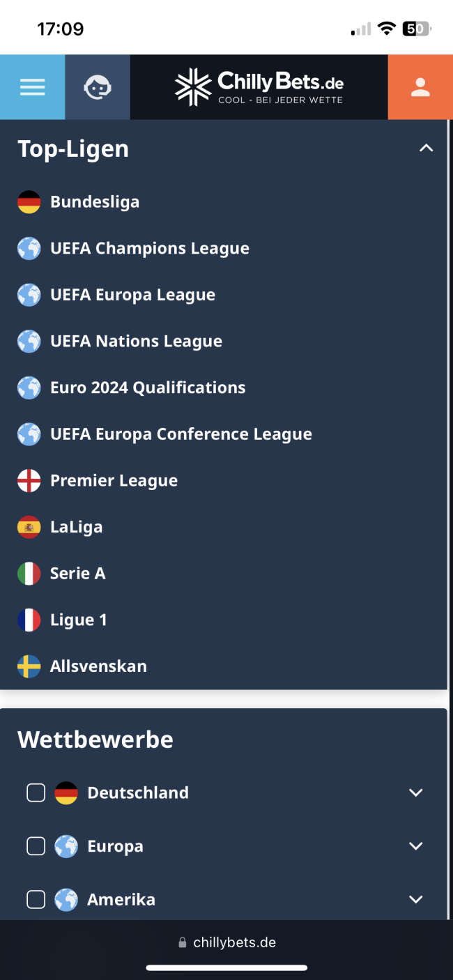Check the Deutschland checkbox
This screenshot has width=453, height=980.
pyautogui.click(x=36, y=793)
